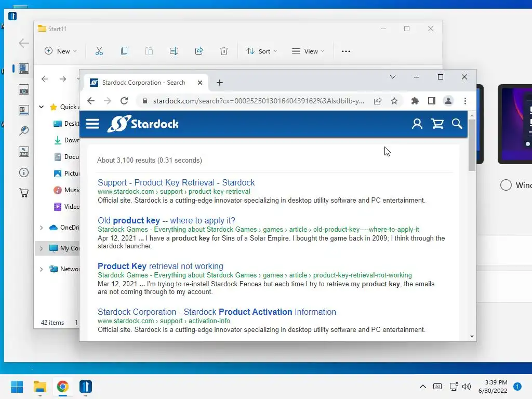Go forward in Chrome

[x=107, y=101]
